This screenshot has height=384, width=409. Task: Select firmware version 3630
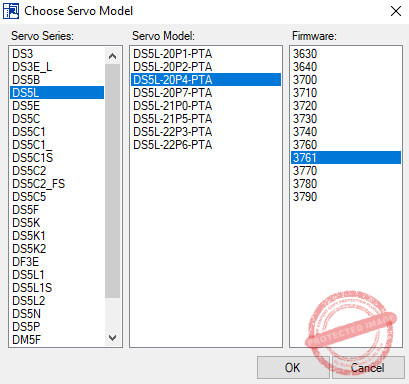click(x=346, y=54)
